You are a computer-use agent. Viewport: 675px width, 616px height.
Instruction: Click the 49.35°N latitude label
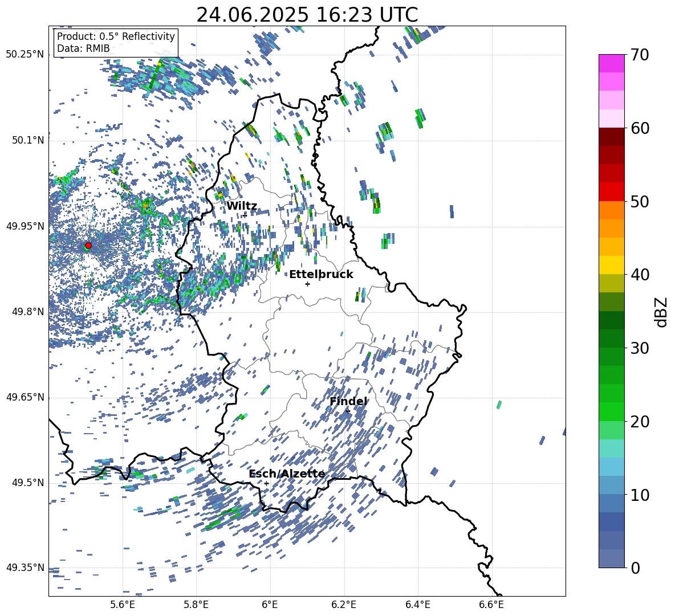(x=25, y=568)
